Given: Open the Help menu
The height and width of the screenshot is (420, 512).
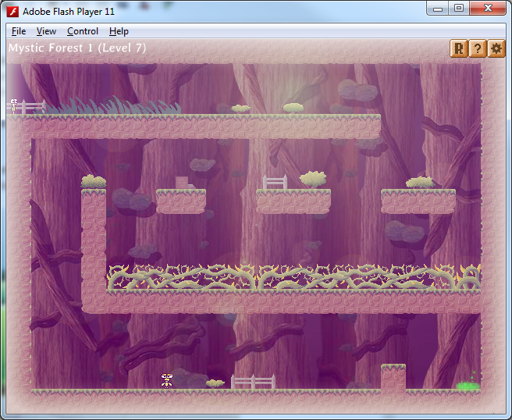Looking at the screenshot, I should [x=119, y=31].
